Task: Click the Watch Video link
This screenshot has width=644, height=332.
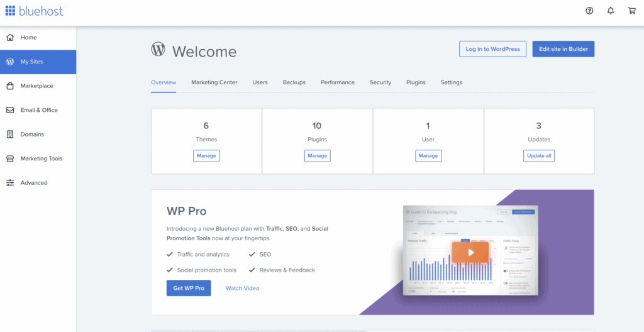Action: point(242,288)
